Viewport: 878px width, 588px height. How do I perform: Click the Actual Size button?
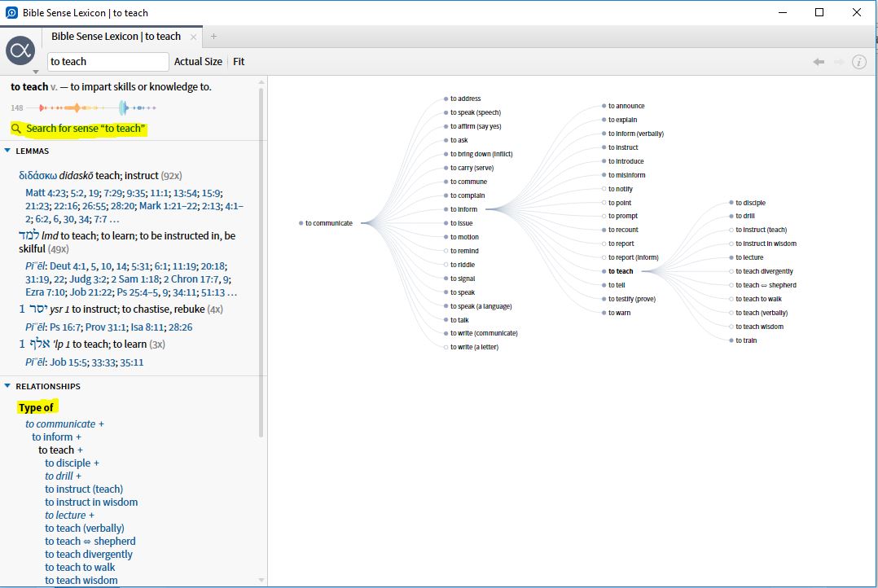[x=198, y=62]
